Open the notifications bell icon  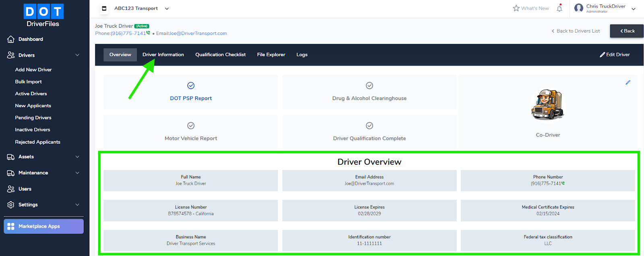click(559, 8)
